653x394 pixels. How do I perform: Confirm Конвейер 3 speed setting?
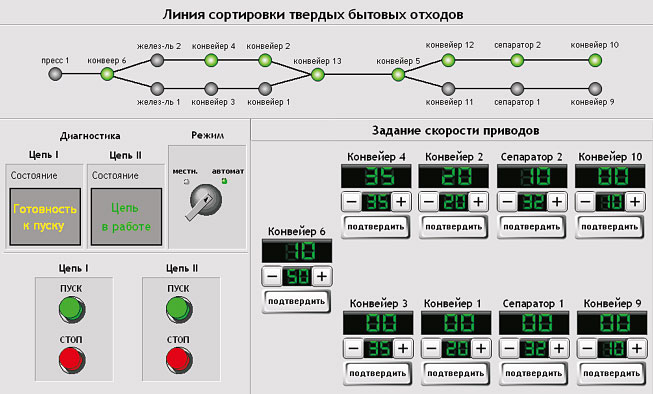click(x=378, y=374)
